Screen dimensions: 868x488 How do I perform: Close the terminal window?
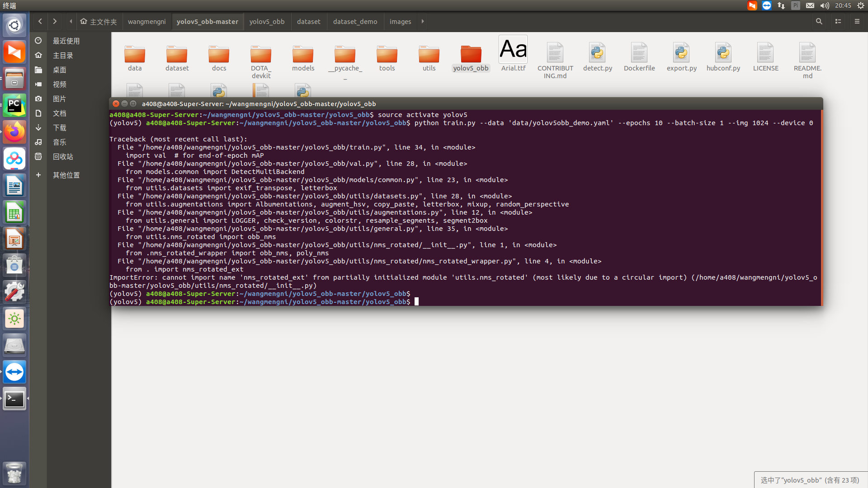(x=116, y=103)
